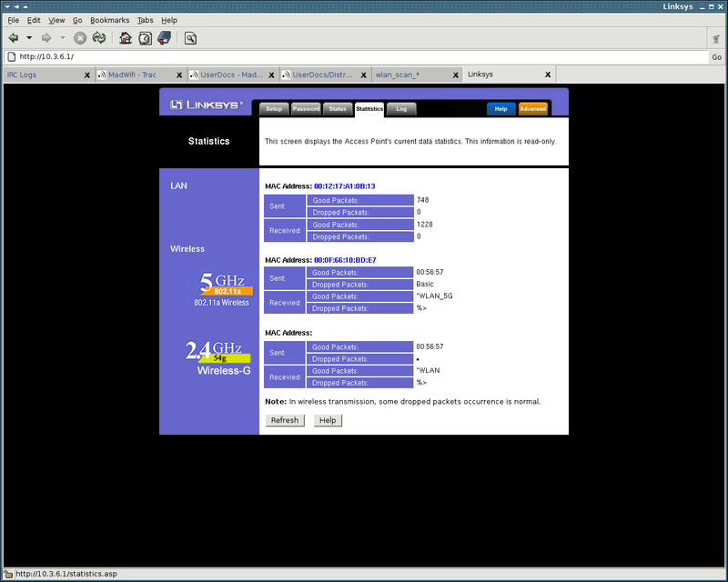Close the UserDocs/Distr... tab
The width and height of the screenshot is (728, 582).
pyautogui.click(x=363, y=75)
